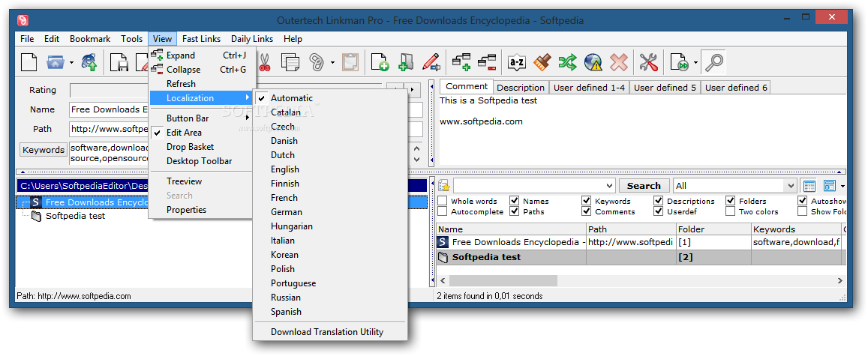Click the collapse tree icon with red minus
Viewport: 868px width, 356px height.
tap(487, 62)
